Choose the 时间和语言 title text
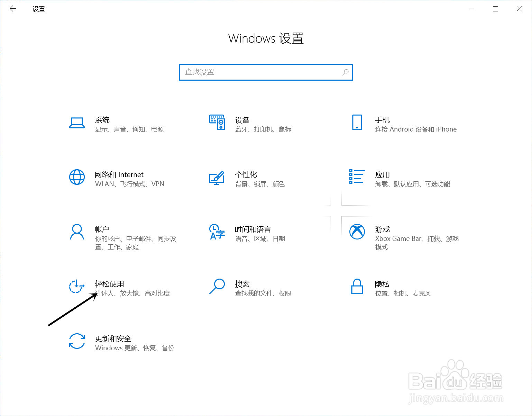 click(253, 229)
